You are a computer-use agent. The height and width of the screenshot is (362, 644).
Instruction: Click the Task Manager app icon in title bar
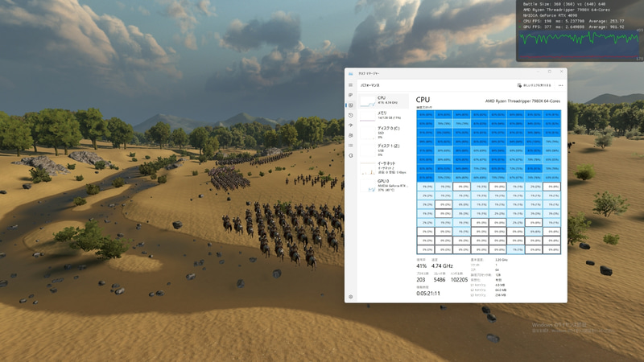pyautogui.click(x=350, y=73)
